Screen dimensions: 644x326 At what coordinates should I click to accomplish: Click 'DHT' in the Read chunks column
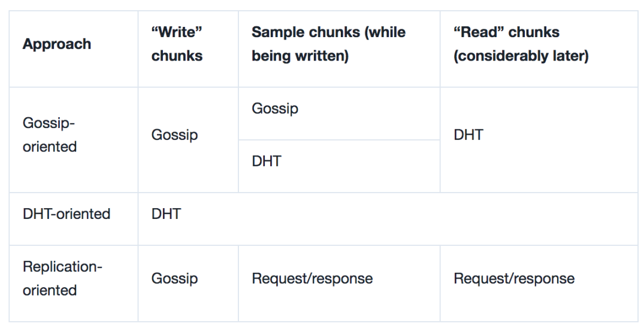tap(468, 135)
